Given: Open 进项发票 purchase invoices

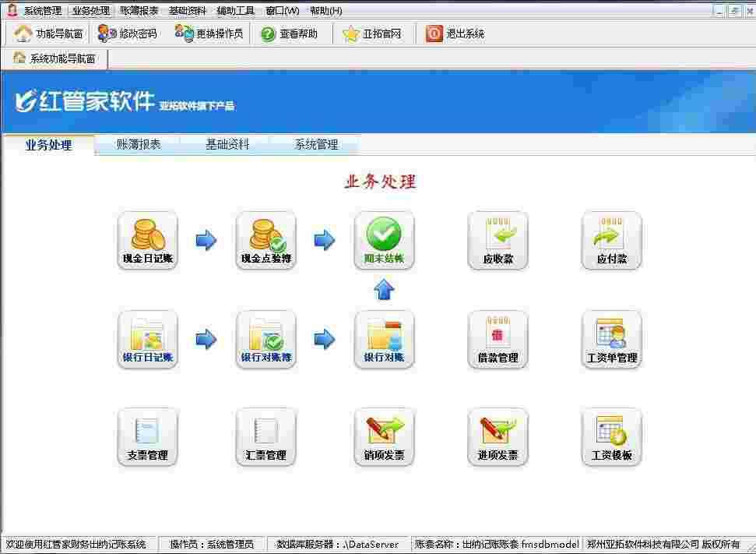Looking at the screenshot, I should 498,437.
